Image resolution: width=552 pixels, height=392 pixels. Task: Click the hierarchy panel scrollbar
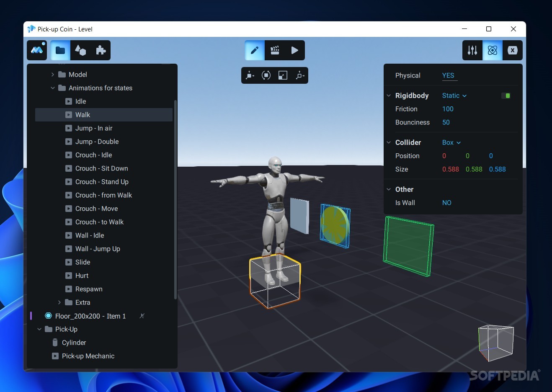(175, 199)
